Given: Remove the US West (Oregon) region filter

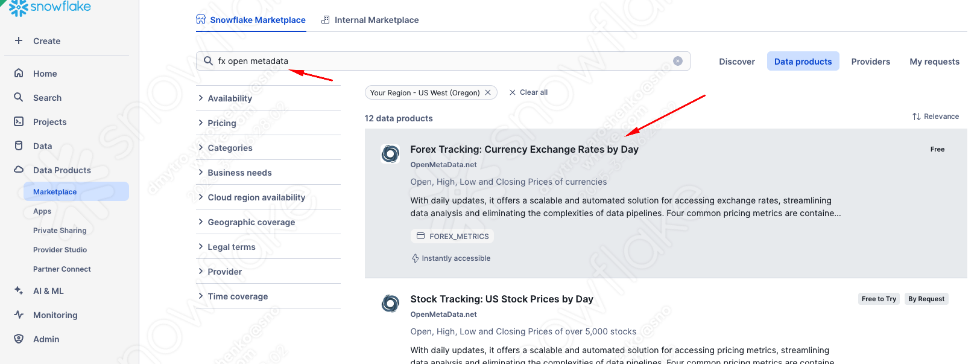Looking at the screenshot, I should point(488,92).
